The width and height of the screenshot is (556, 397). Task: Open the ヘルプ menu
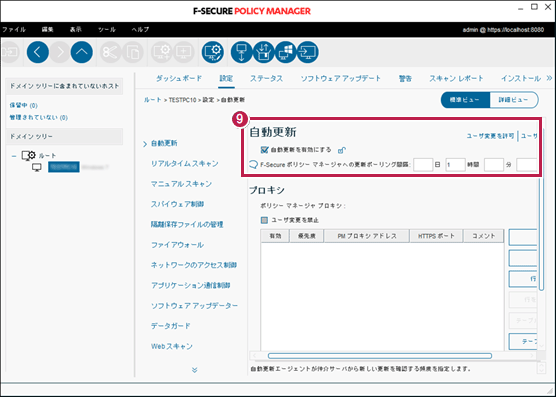(x=140, y=30)
